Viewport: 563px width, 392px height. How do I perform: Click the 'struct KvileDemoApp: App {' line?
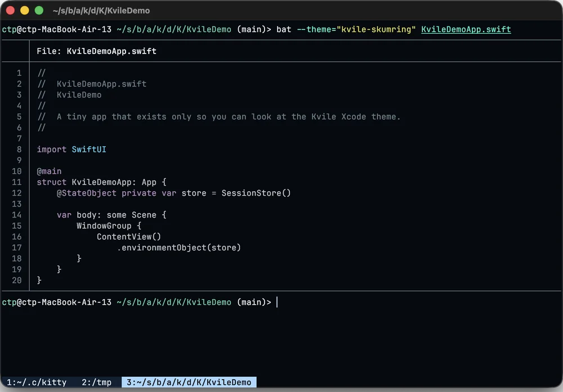coord(101,182)
